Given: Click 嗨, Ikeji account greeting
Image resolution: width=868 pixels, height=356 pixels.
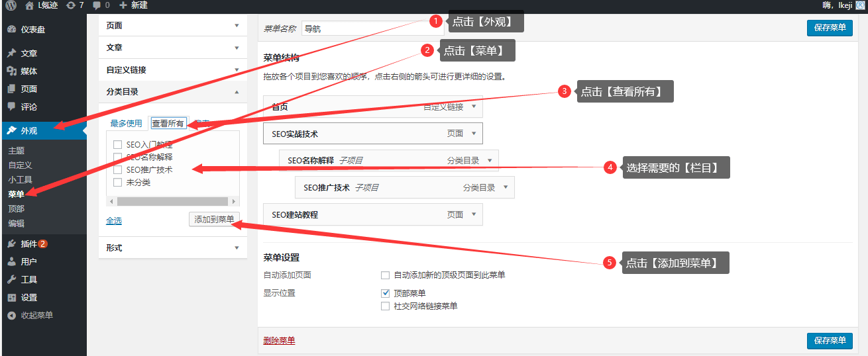Looking at the screenshot, I should 838,5.
